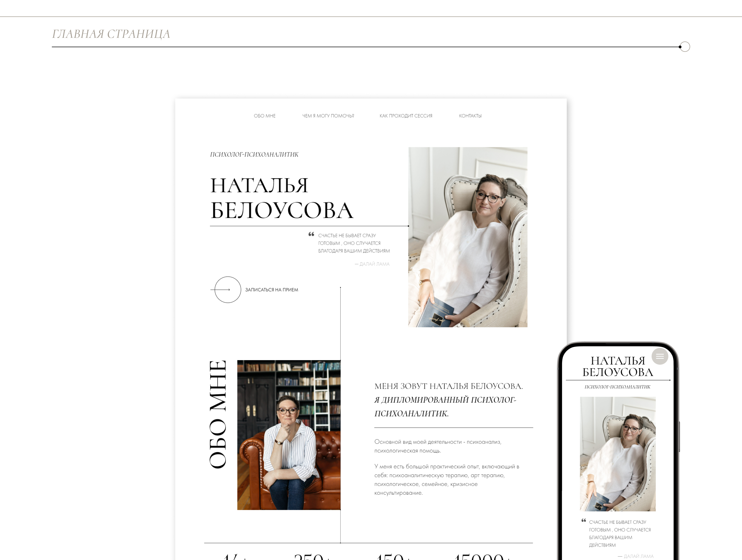
Task: Click the ГЛАВНАЯ СТРАНИЦА heading
Action: pos(111,34)
